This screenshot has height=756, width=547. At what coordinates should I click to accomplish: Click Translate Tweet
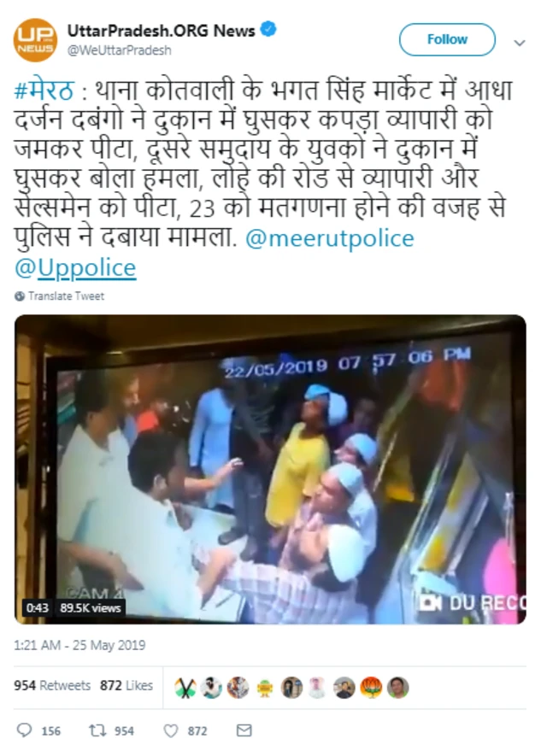(66, 296)
